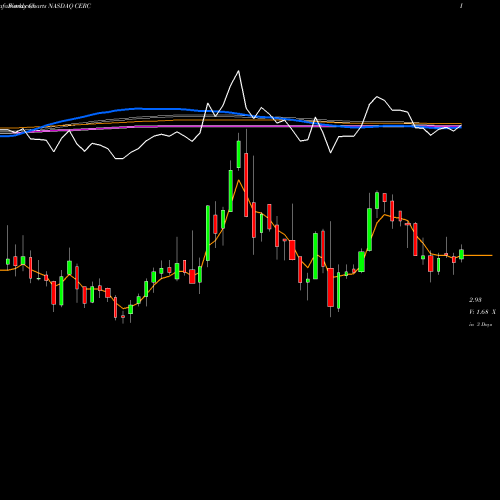This screenshot has height=500, width=500.
Task: Click the price value 2.93
Action: click(475, 300)
